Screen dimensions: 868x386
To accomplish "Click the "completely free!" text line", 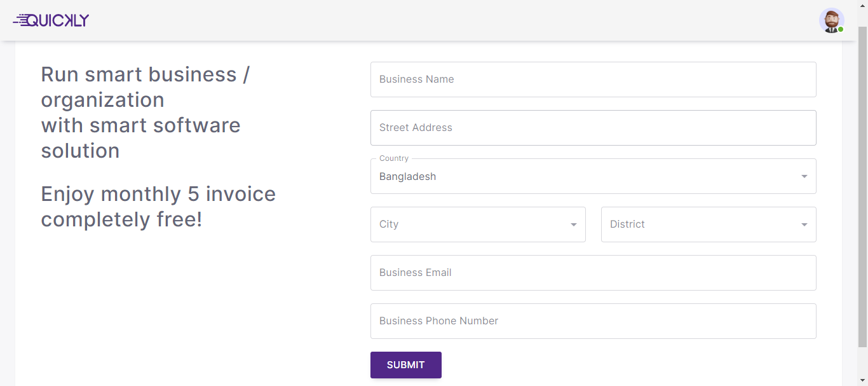I will coord(121,219).
